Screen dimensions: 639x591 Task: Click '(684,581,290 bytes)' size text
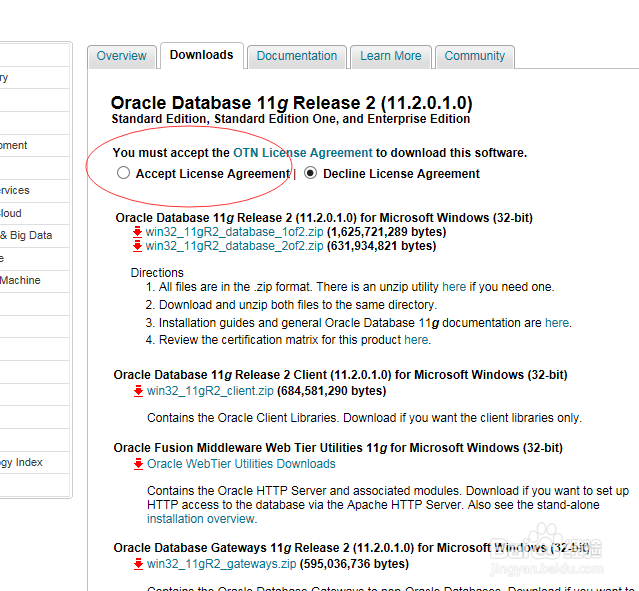pos(331,391)
